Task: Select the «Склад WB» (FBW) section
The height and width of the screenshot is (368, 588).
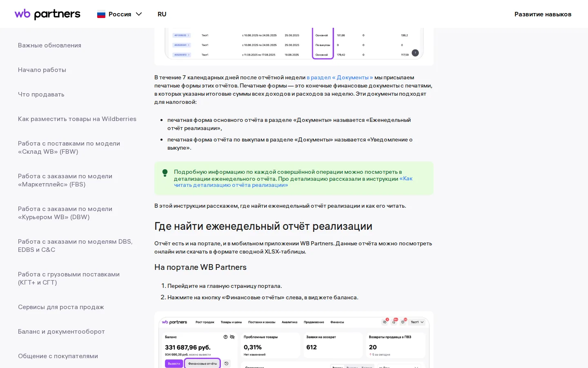Action: [x=69, y=148]
